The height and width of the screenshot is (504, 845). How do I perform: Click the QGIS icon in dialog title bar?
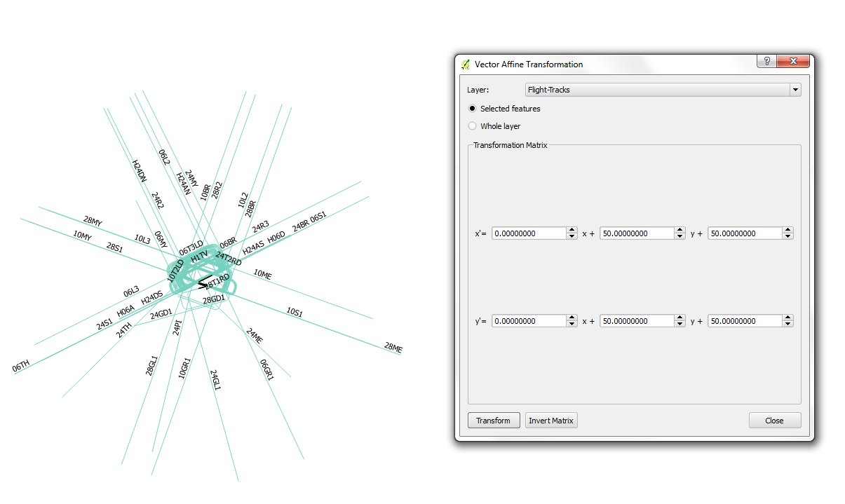(x=466, y=64)
